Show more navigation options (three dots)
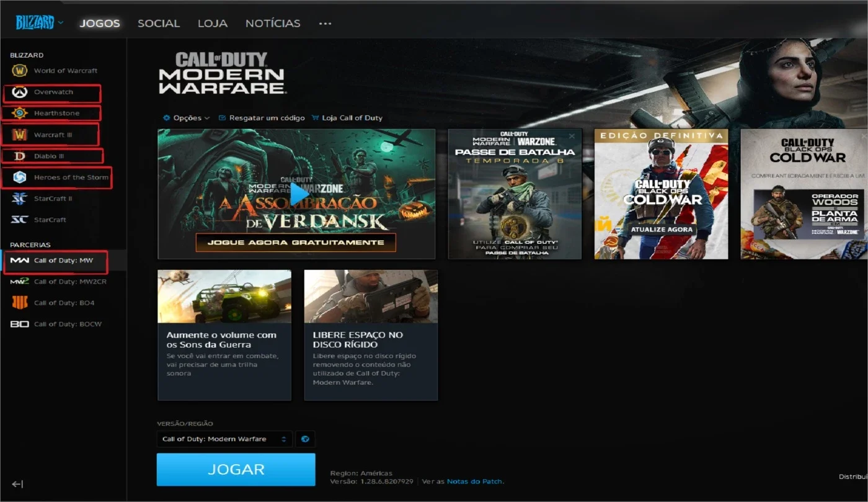This screenshot has width=868, height=502. point(325,24)
